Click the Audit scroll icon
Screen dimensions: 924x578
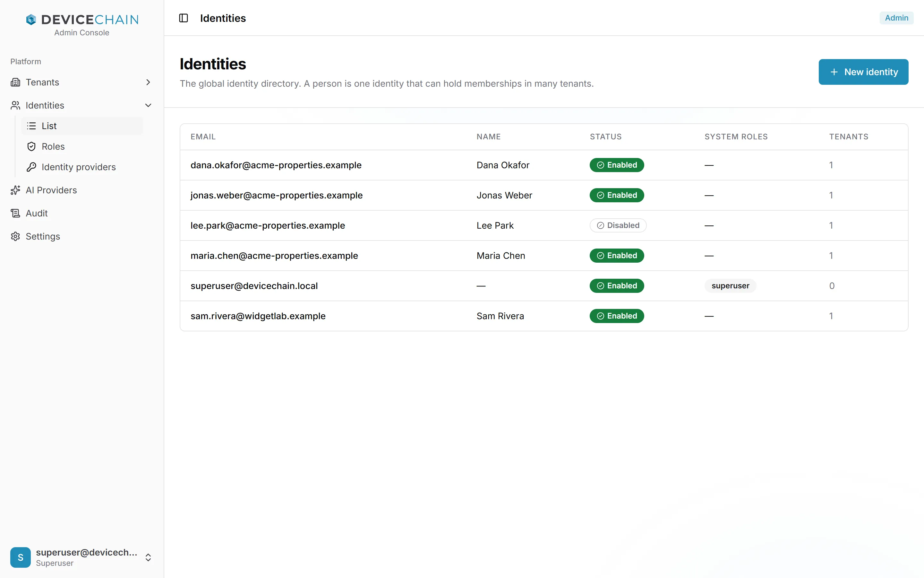click(15, 213)
